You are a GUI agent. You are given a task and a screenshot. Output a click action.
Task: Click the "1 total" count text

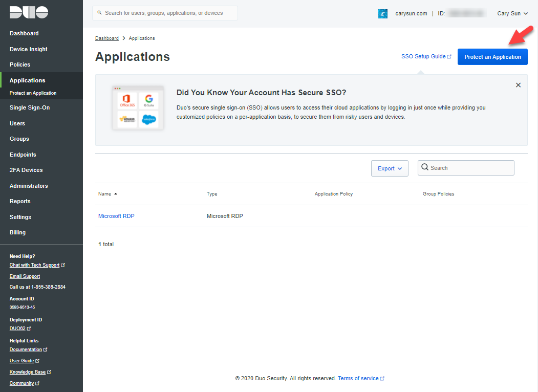[106, 244]
